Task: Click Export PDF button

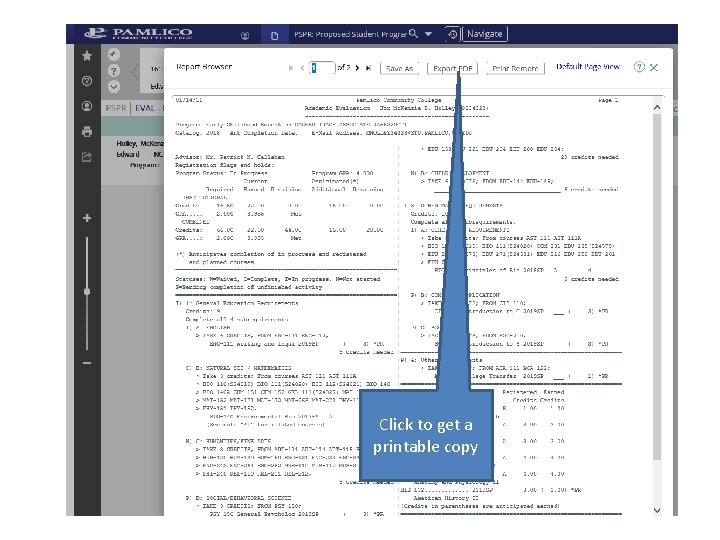Action: pyautogui.click(x=452, y=68)
